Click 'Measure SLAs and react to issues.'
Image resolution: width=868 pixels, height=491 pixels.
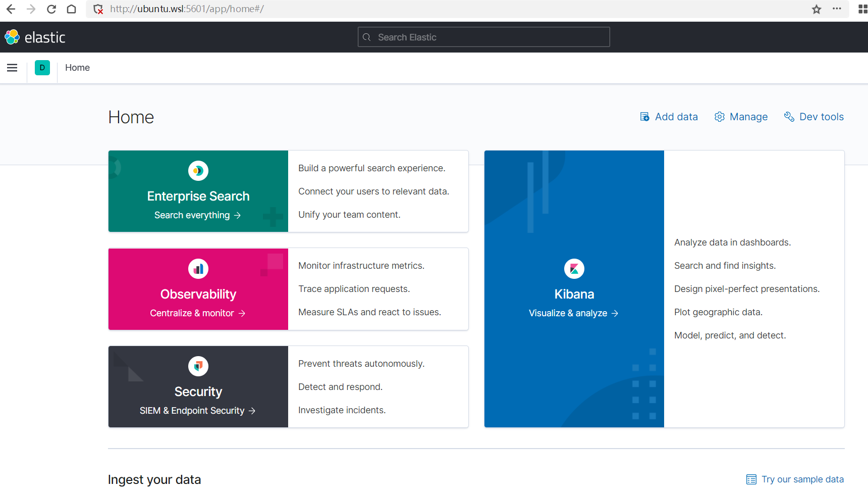[x=369, y=312]
